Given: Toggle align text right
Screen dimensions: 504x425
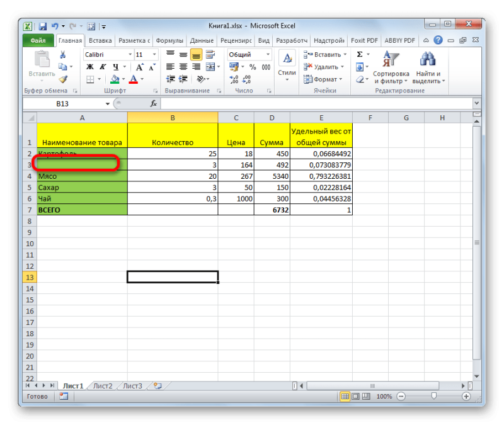Looking at the screenshot, I should click(x=196, y=67).
